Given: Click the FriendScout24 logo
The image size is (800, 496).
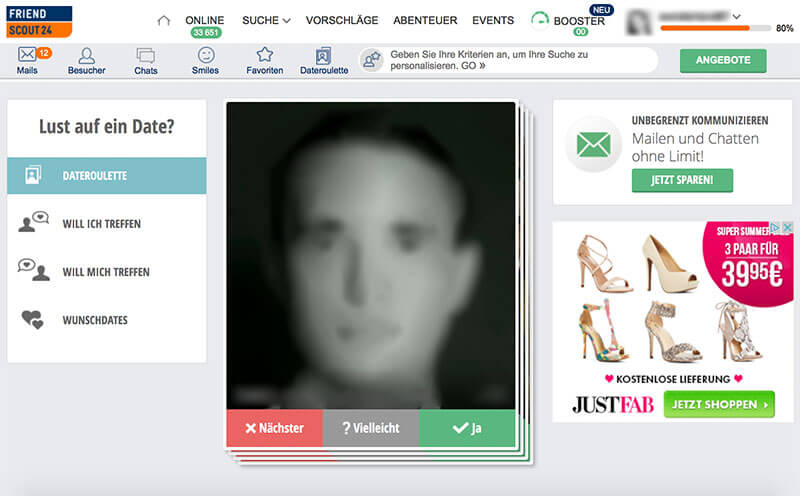Looking at the screenshot, I should 37,21.
